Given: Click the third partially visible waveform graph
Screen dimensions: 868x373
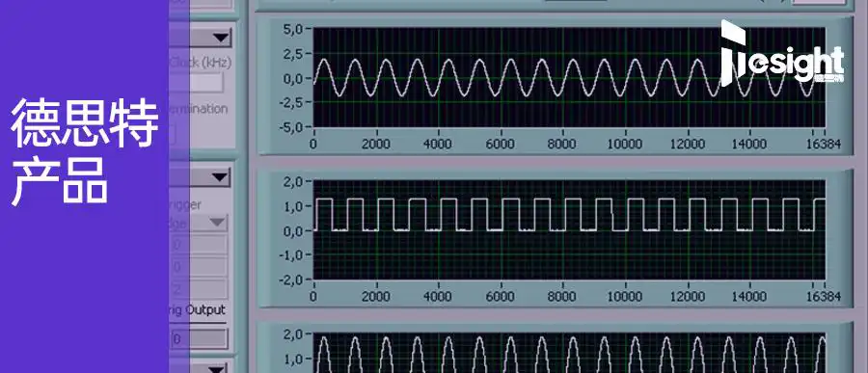Looking at the screenshot, I should coord(569,353).
